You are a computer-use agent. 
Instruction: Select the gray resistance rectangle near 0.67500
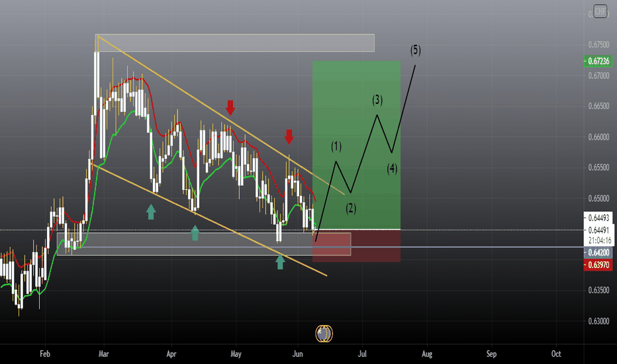[x=235, y=43]
